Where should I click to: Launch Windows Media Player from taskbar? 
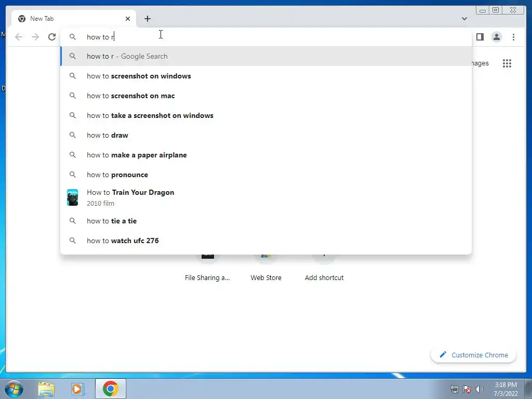coord(77,389)
